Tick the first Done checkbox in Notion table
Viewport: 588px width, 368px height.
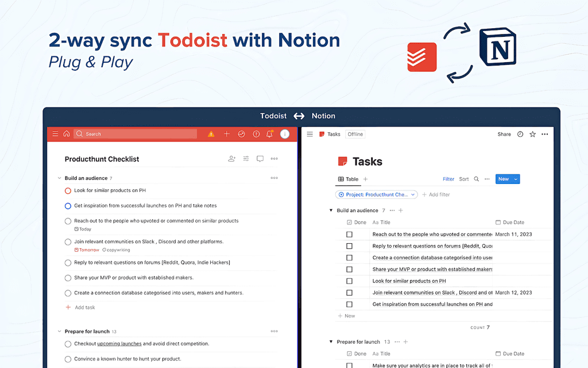click(349, 234)
